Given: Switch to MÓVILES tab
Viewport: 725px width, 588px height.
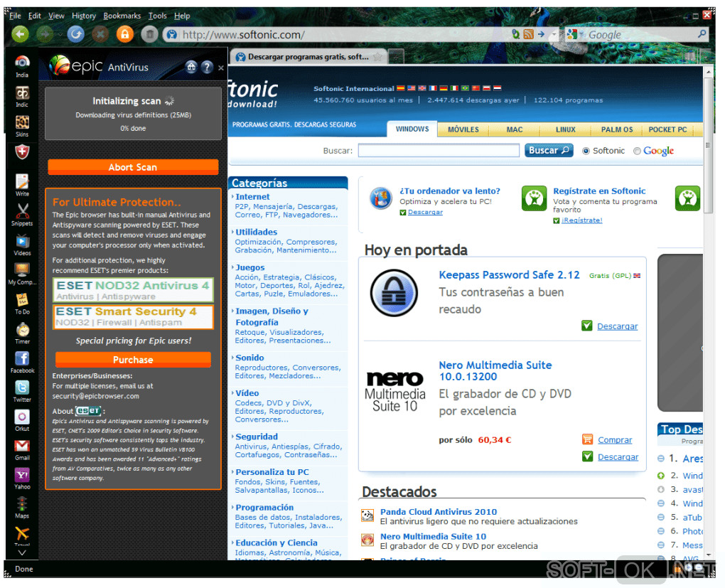Looking at the screenshot, I should pyautogui.click(x=463, y=129).
